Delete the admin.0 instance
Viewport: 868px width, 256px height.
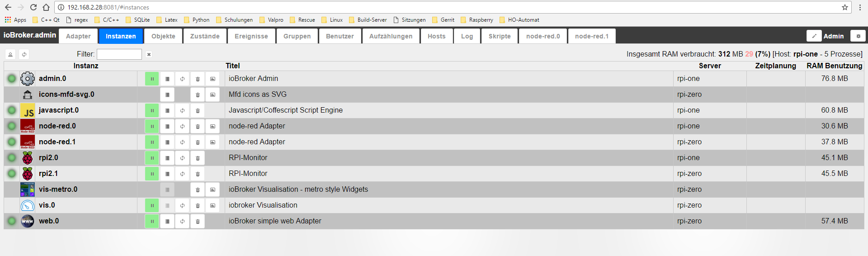(x=198, y=79)
